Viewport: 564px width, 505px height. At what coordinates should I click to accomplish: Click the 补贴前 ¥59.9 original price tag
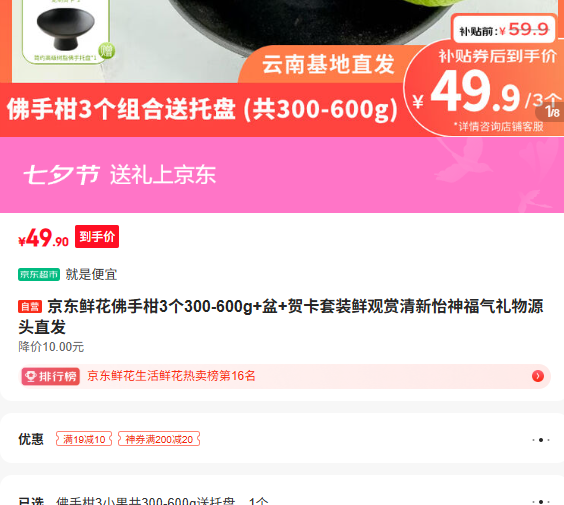coord(504,29)
